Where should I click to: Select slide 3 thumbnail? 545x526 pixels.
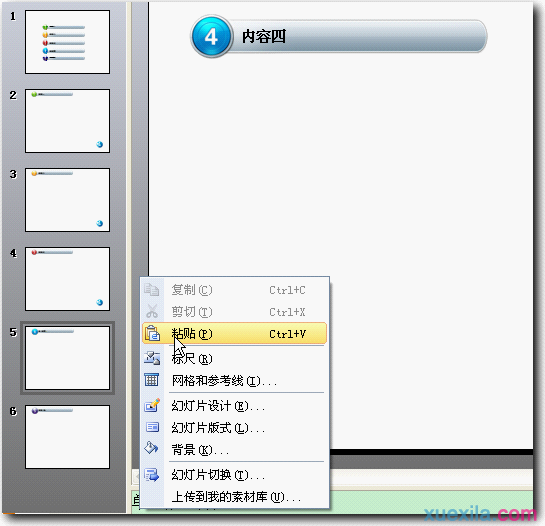point(67,200)
